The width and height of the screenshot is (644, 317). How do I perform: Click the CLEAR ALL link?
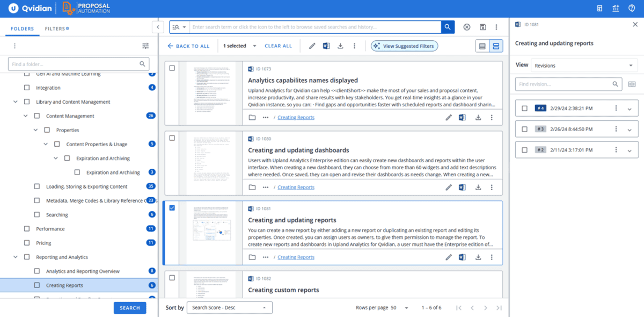tap(278, 46)
